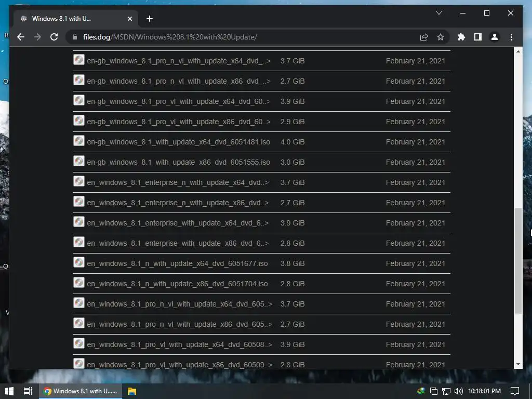Open en-gb_windows_8.1_pro_n_vl x86 file link

click(x=178, y=82)
